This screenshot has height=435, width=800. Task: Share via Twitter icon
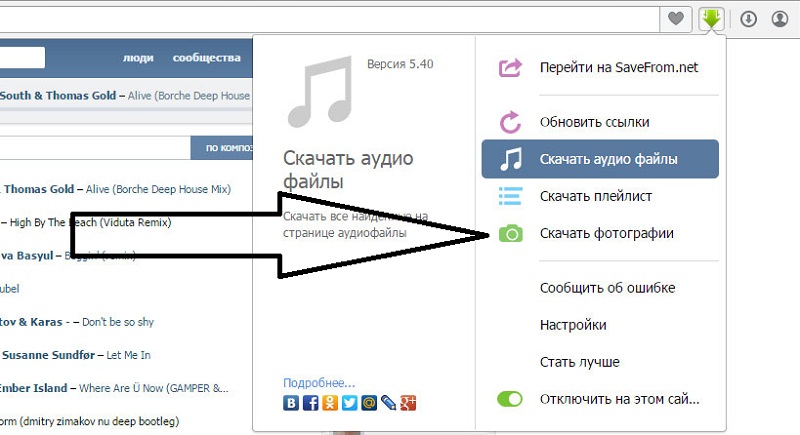pos(349,403)
